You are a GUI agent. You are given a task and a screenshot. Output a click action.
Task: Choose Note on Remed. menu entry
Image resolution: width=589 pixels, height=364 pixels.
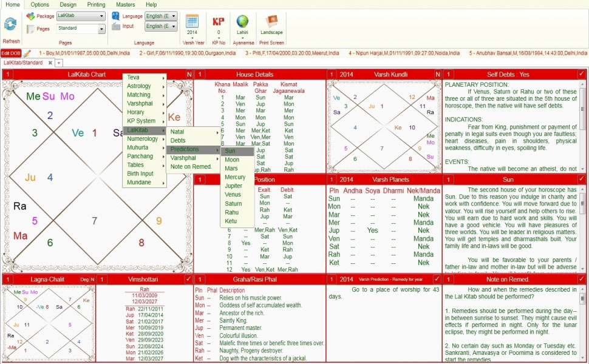coord(194,167)
